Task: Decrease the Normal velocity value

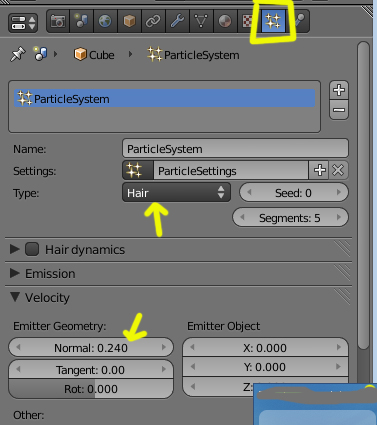Action: coord(18,347)
